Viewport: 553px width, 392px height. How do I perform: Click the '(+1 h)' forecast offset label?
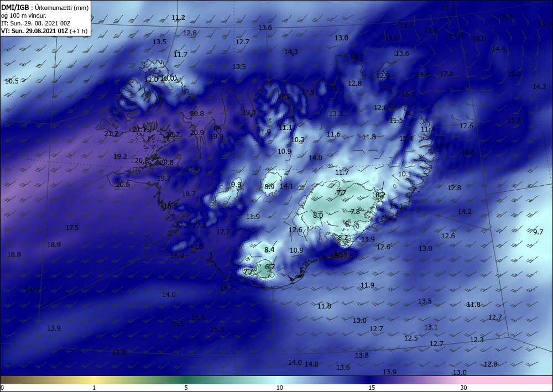tap(79, 31)
